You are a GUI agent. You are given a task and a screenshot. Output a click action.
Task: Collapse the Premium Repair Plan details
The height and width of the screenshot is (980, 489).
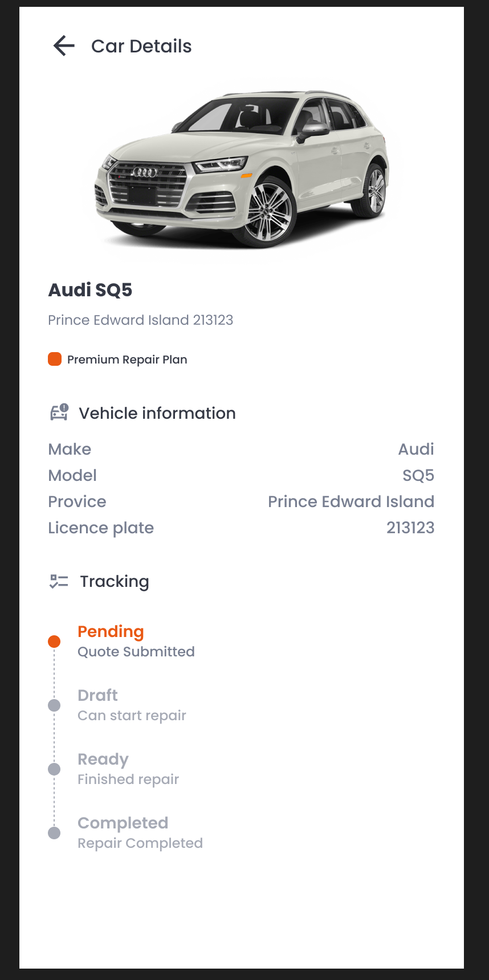[x=127, y=359]
